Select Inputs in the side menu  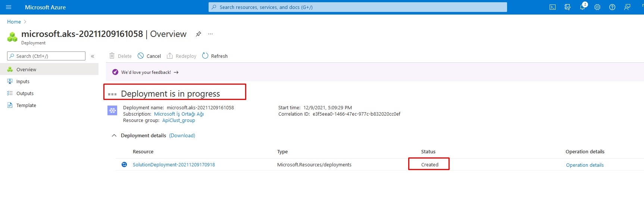coord(23,81)
